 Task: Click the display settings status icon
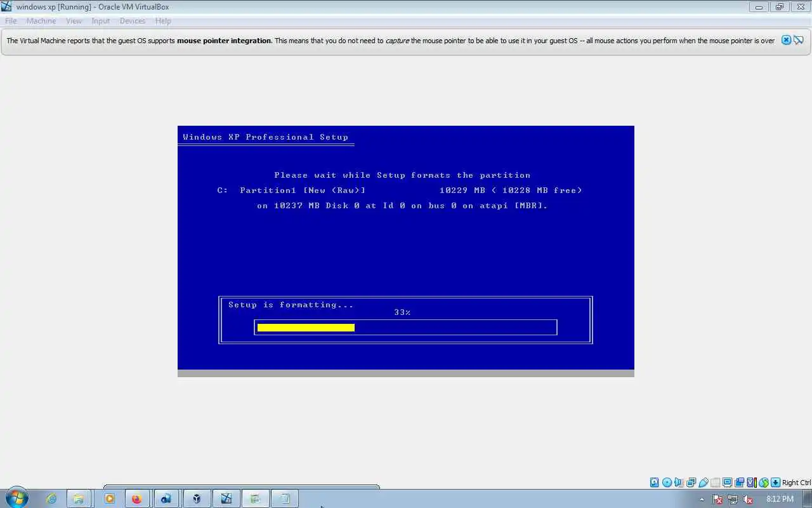coord(727,483)
